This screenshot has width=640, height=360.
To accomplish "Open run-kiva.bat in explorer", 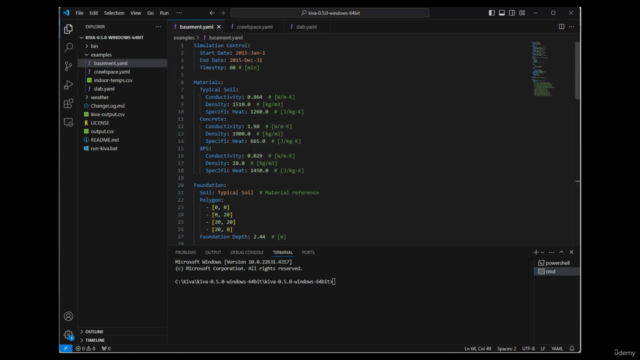I will click(122, 148).
